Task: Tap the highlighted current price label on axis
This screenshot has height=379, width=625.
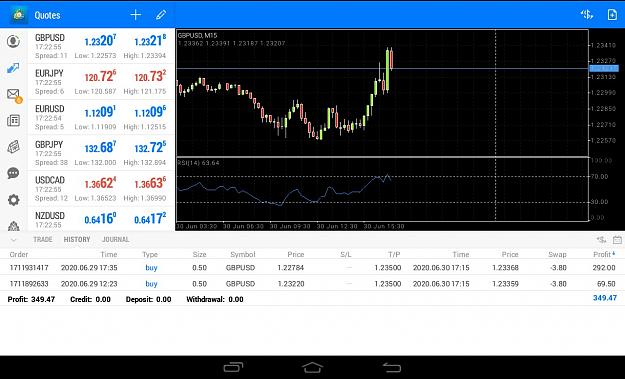Action: pos(604,69)
